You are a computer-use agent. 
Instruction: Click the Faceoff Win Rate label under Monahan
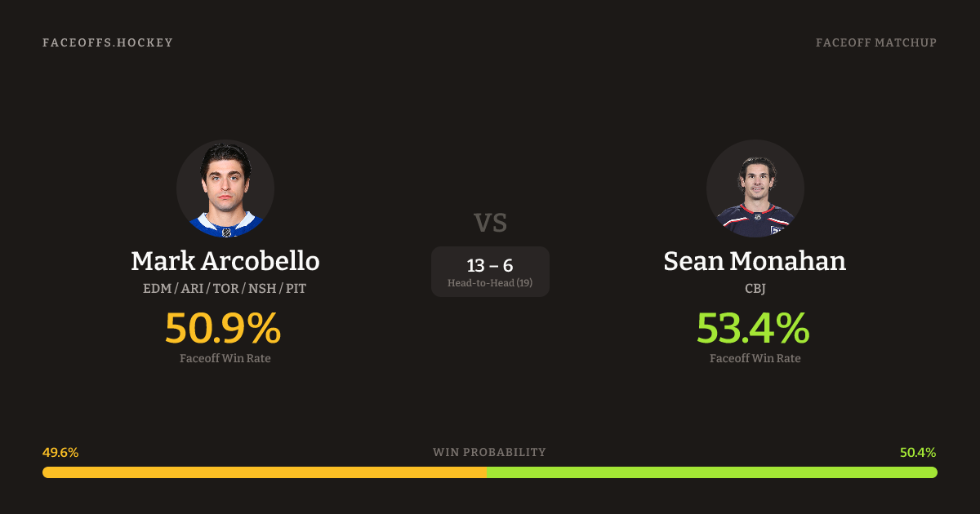click(x=755, y=358)
